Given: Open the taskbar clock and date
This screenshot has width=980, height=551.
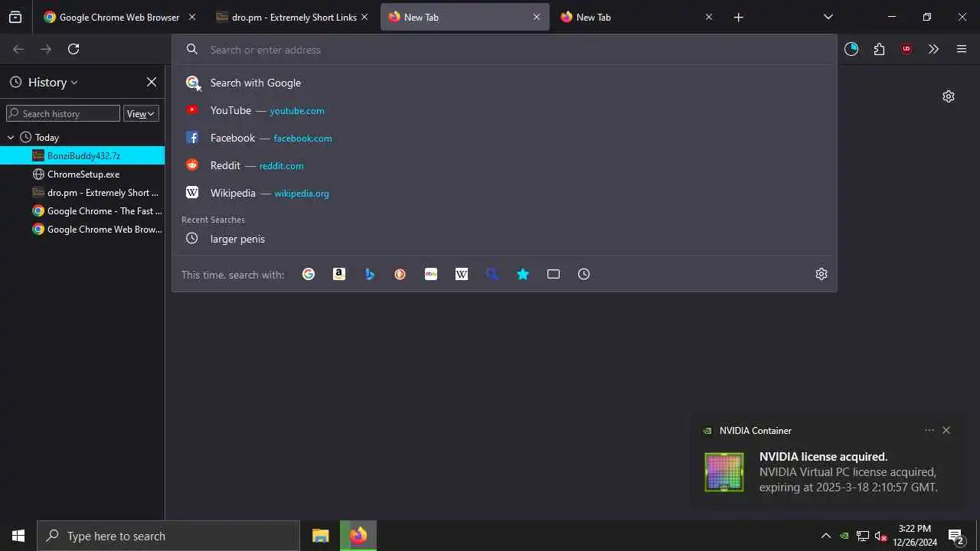Looking at the screenshot, I should (x=915, y=536).
